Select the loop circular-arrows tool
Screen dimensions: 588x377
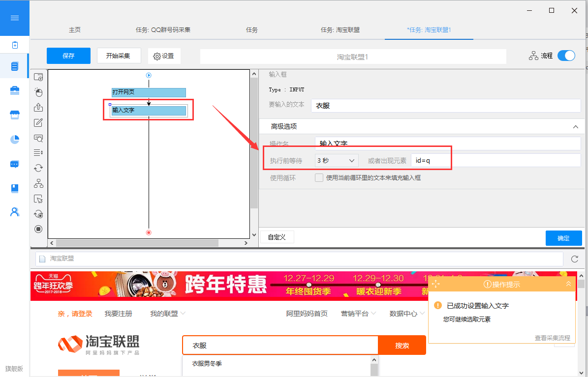click(38, 168)
